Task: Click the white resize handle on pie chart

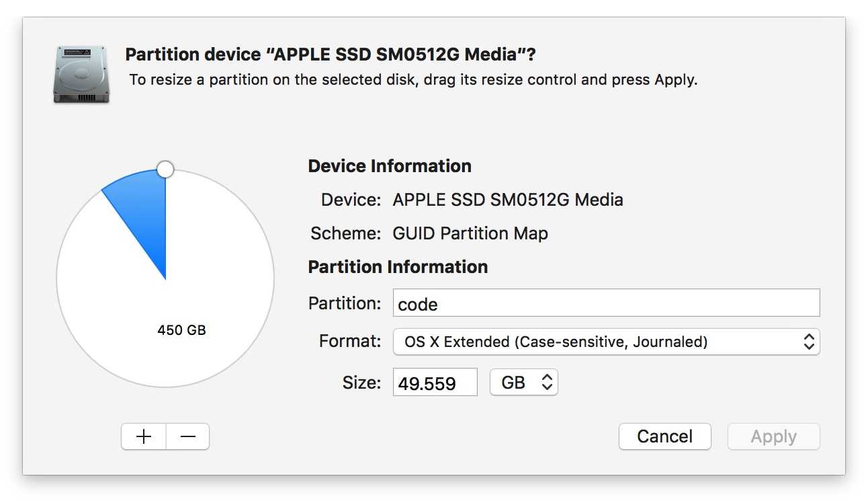Action: pos(165,169)
